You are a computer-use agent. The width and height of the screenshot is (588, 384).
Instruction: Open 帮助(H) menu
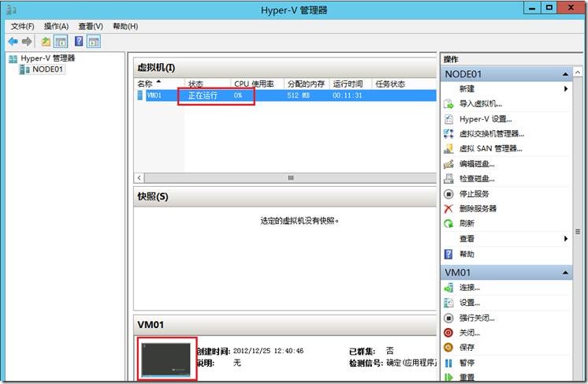point(125,26)
